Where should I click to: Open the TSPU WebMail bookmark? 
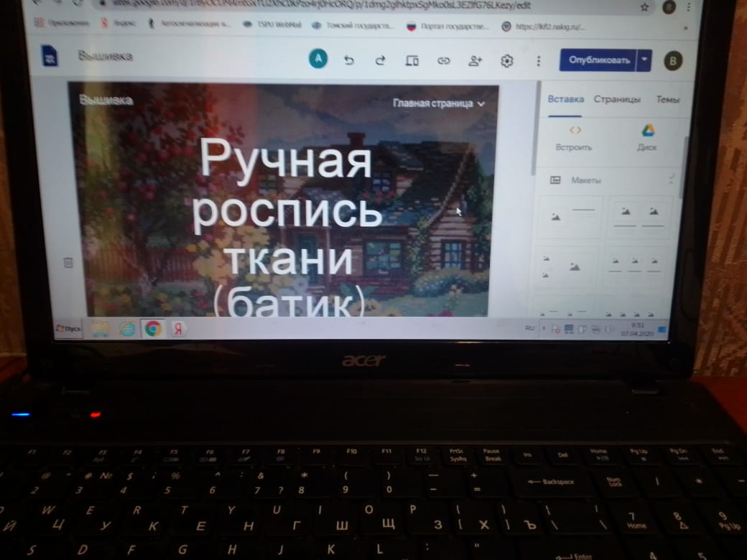(272, 24)
